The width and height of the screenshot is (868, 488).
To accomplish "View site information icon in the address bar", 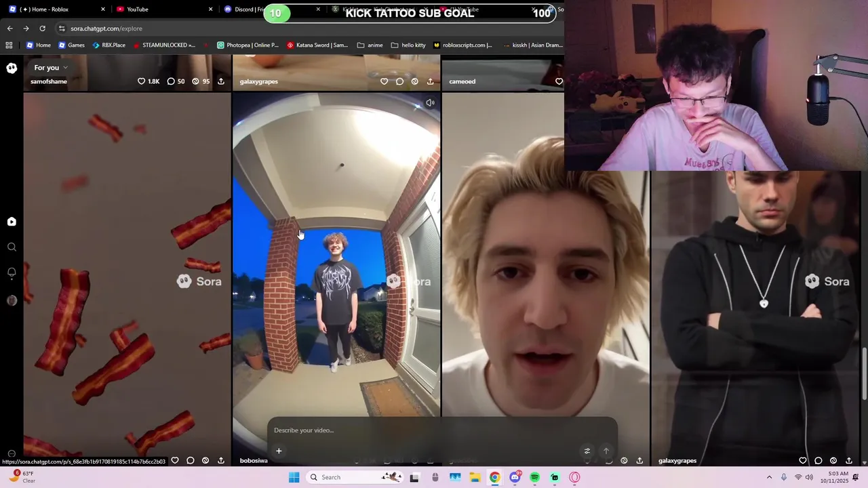I will point(62,28).
